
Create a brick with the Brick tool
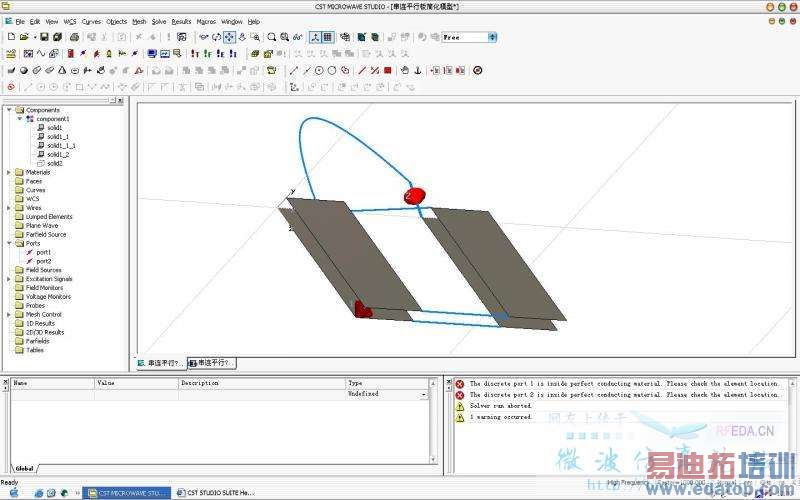(11, 70)
